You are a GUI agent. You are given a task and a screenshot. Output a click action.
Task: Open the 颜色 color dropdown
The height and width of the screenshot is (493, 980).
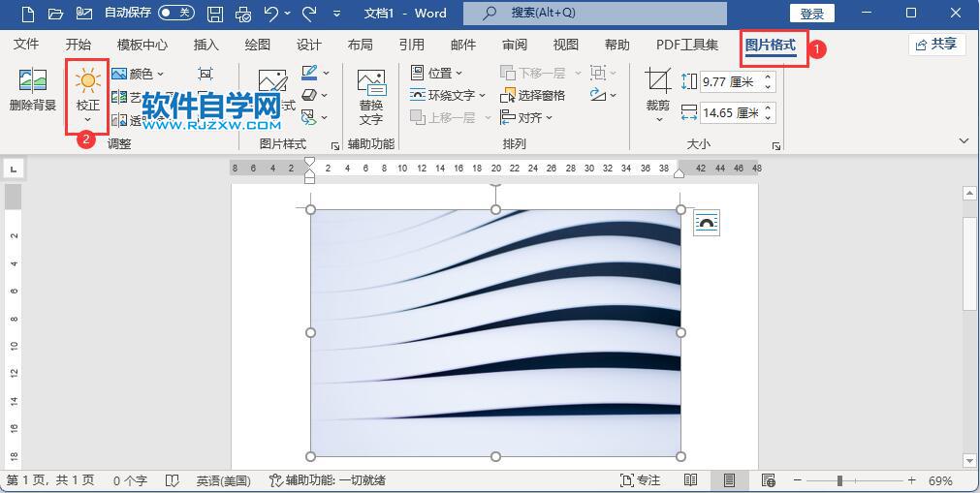138,74
